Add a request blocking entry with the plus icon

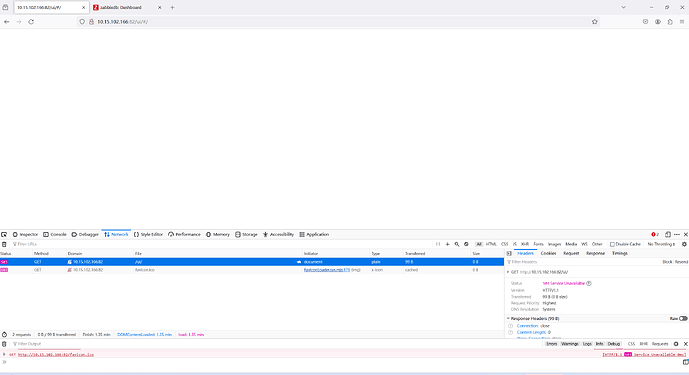(x=447, y=244)
